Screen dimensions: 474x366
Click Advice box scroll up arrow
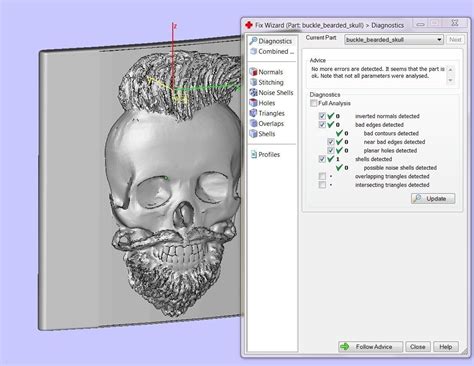point(450,70)
